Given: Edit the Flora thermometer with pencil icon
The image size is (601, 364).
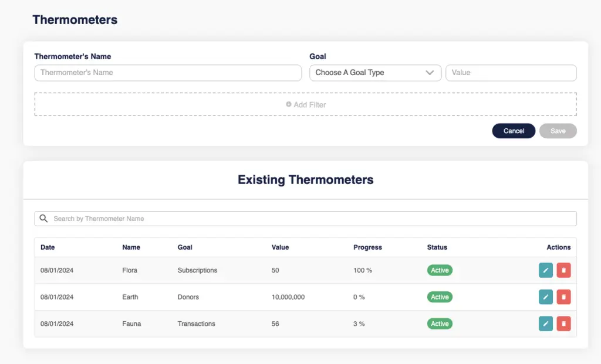Looking at the screenshot, I should tap(546, 270).
